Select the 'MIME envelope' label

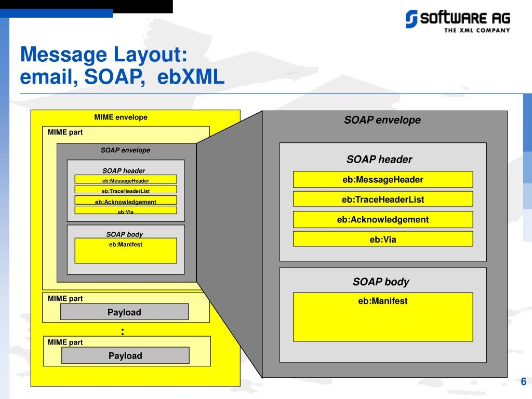pyautogui.click(x=121, y=117)
